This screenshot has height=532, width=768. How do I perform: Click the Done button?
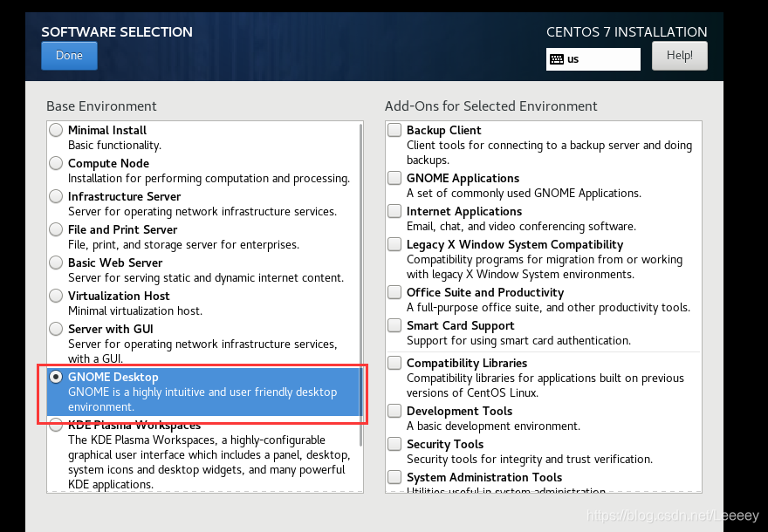pyautogui.click(x=69, y=55)
